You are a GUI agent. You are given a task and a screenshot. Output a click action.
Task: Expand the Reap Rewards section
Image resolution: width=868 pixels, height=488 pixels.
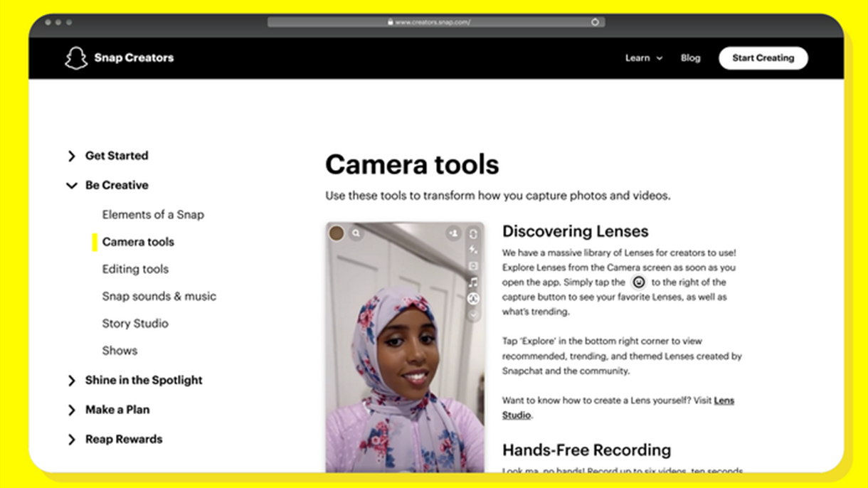[71, 440]
